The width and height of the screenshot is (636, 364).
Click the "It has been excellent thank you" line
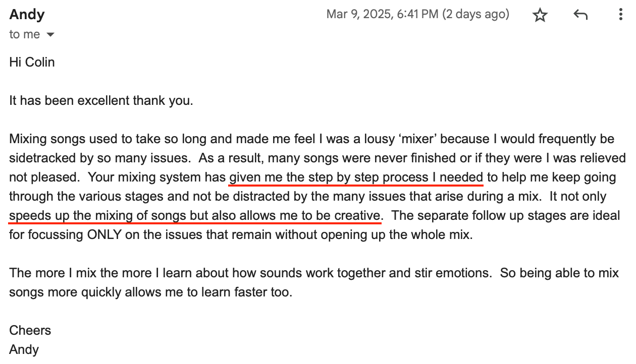[101, 100]
